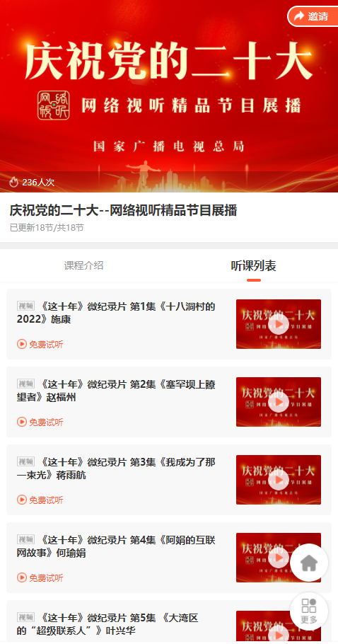This screenshot has height=644, width=338.
Task: Click the 庆祝党的二十大 top banner image
Action: click(169, 96)
